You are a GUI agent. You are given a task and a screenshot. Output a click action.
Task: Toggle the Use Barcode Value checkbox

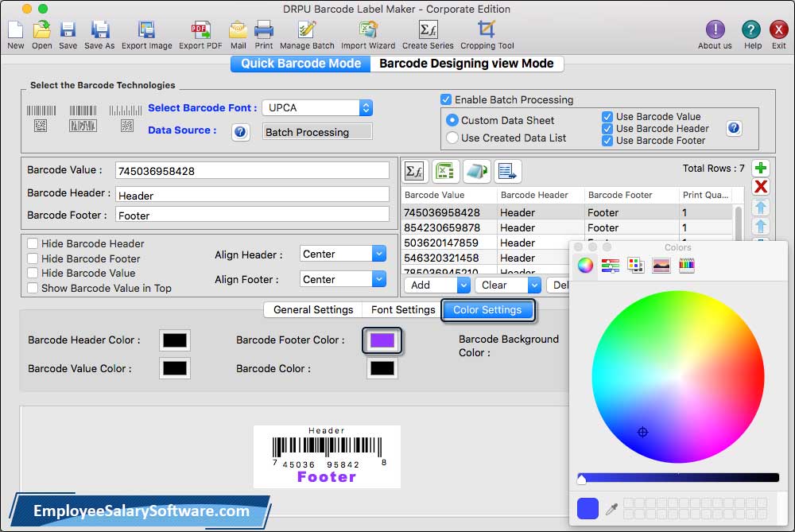[607, 117]
